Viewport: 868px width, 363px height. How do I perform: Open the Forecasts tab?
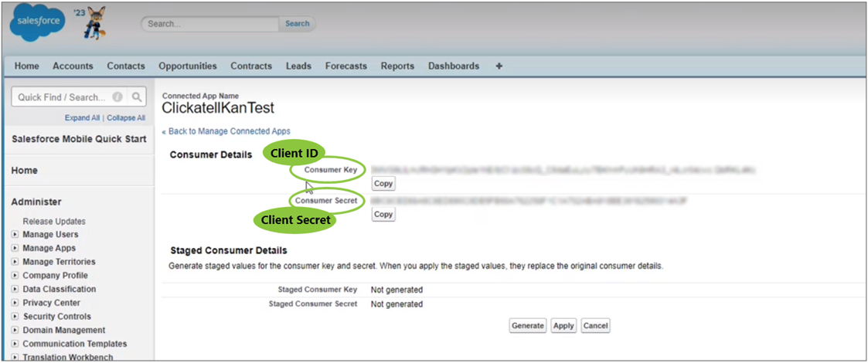346,66
